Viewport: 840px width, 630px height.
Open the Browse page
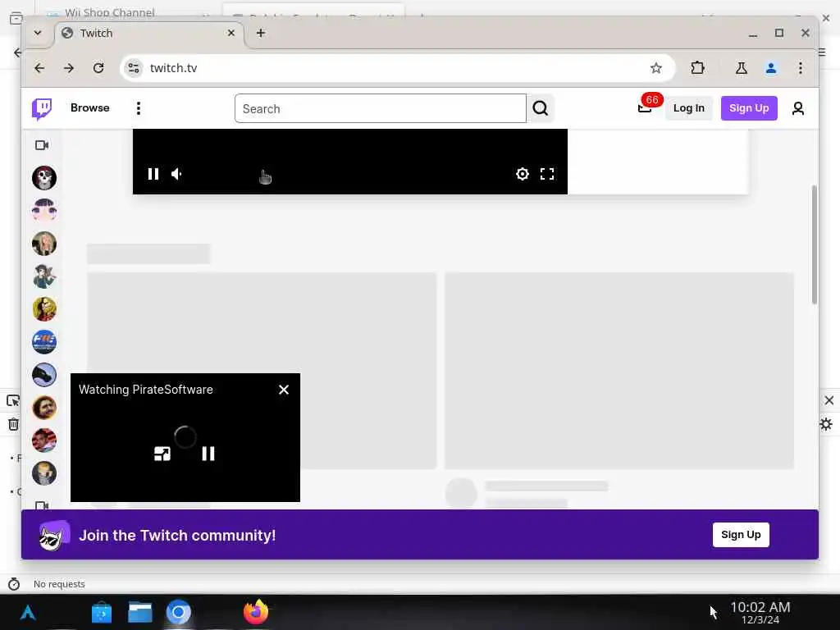pos(90,107)
